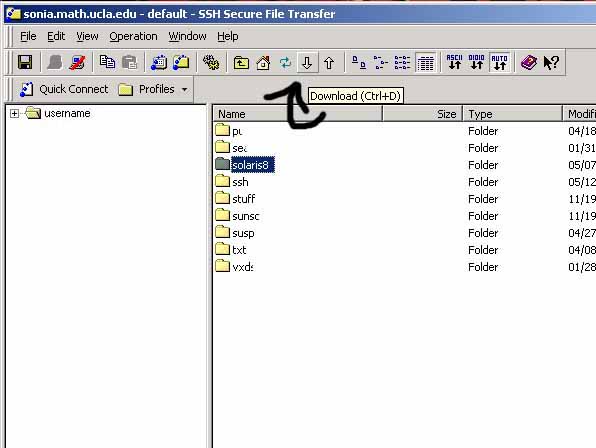596x448 pixels.
Task: Expand the username folder tree node
Action: tap(14, 113)
